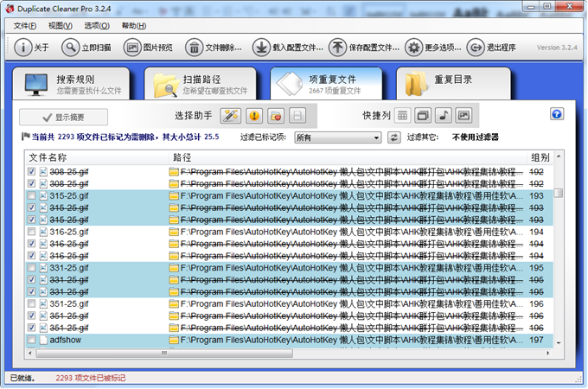Click the path text in the unmarked 331-25.gif row

coord(351,268)
